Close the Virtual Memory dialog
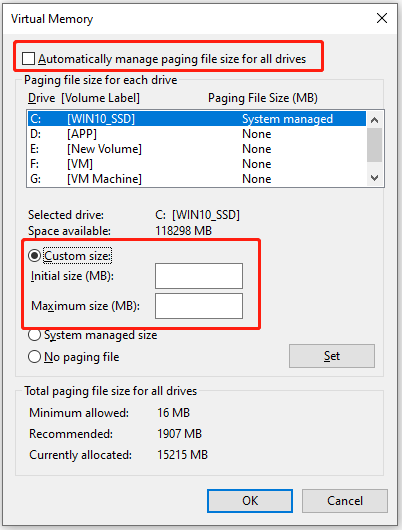The image size is (402, 530). (382, 18)
